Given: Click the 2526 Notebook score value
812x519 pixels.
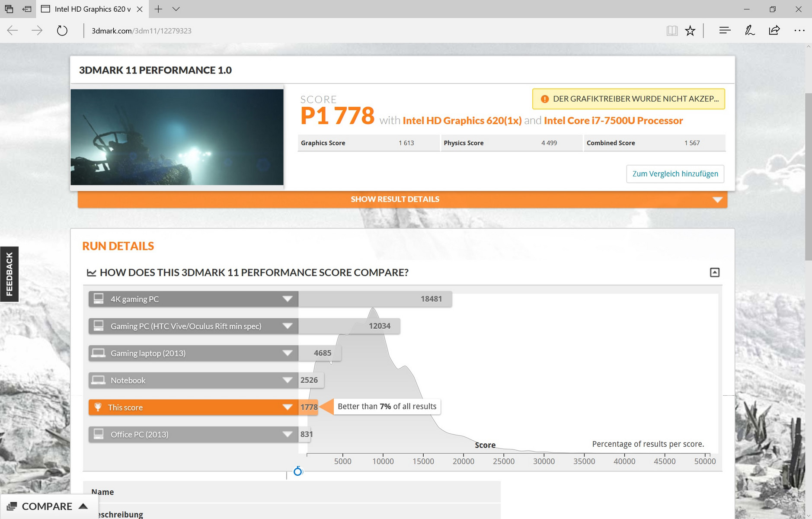Looking at the screenshot, I should coord(309,380).
